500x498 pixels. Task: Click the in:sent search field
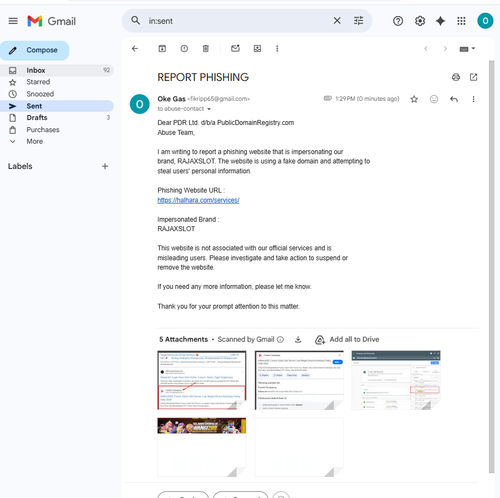tap(238, 21)
